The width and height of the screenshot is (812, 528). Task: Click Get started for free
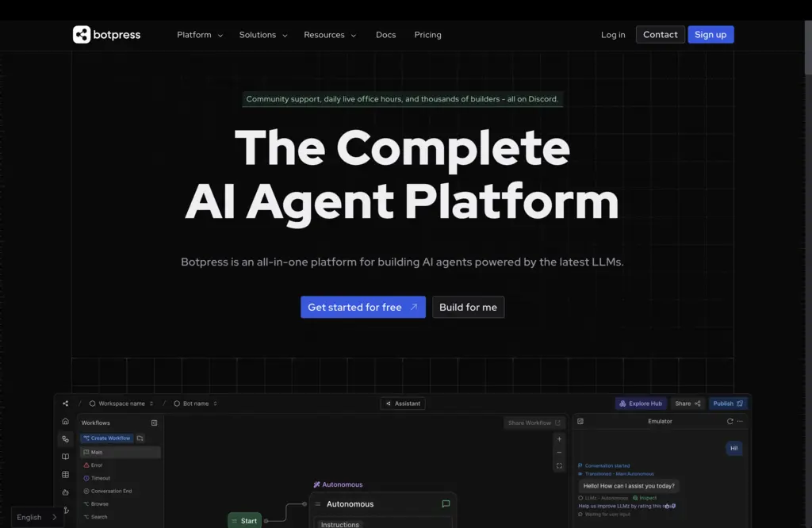pos(363,307)
